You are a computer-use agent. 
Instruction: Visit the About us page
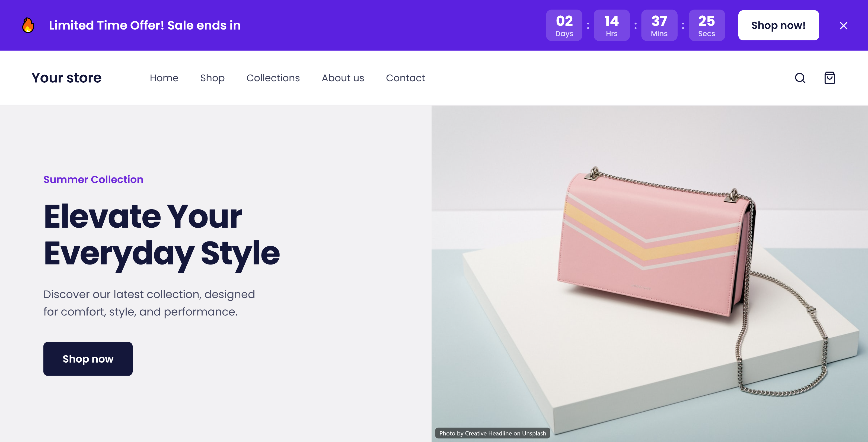[x=343, y=78]
